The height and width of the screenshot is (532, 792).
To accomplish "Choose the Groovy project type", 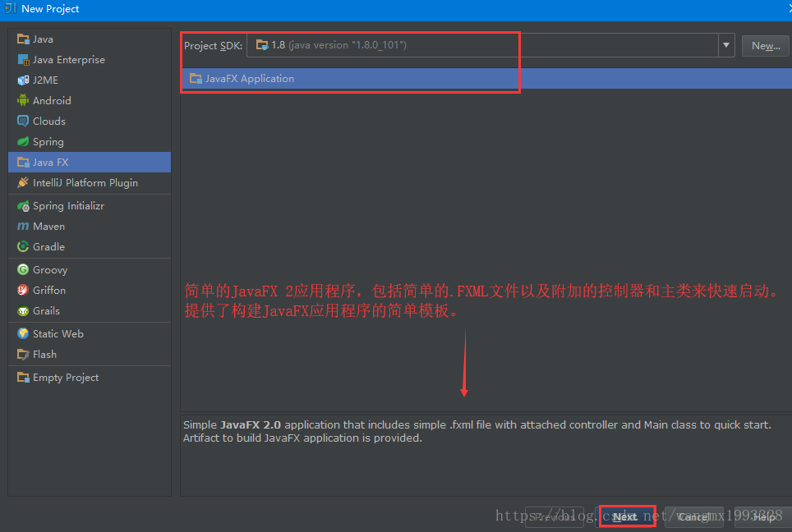I will point(90,269).
